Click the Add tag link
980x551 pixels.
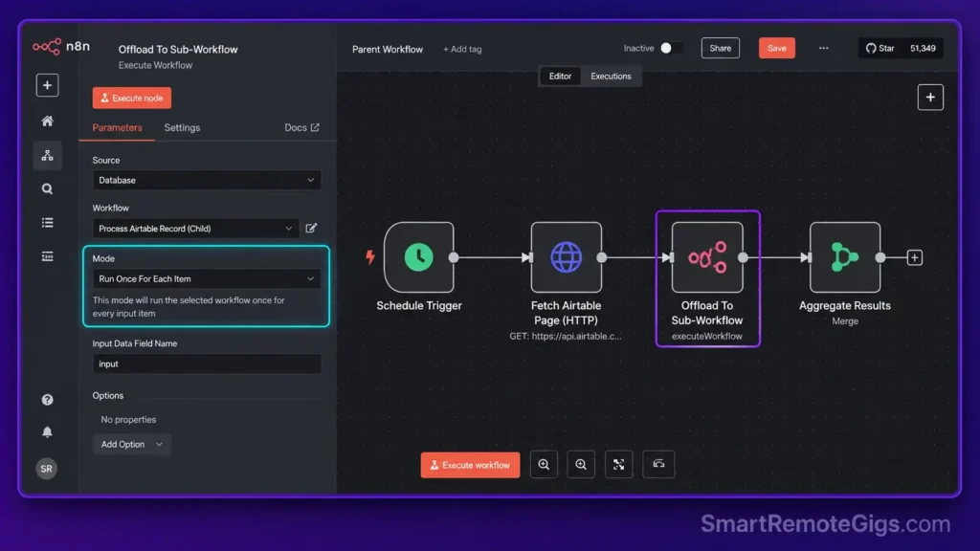click(462, 49)
